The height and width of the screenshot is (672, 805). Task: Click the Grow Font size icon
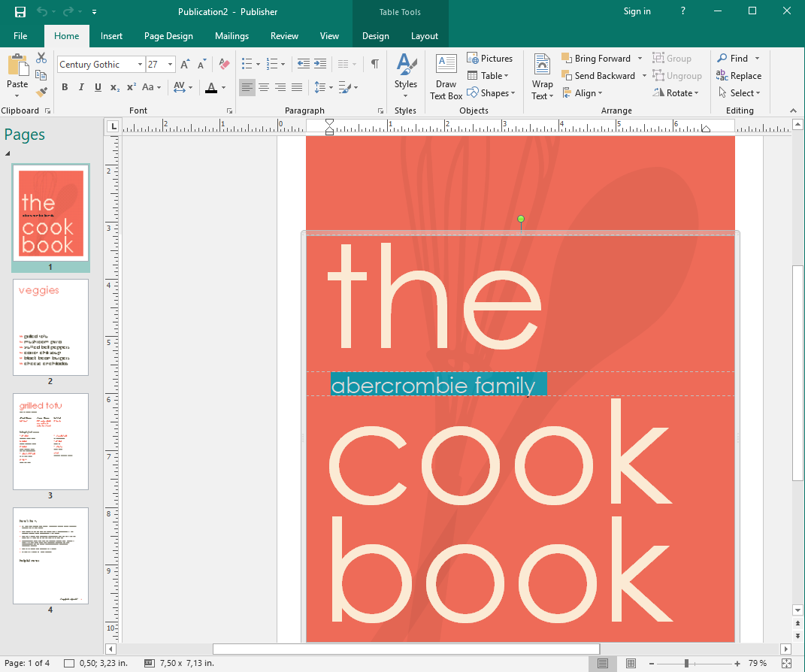[x=185, y=65]
